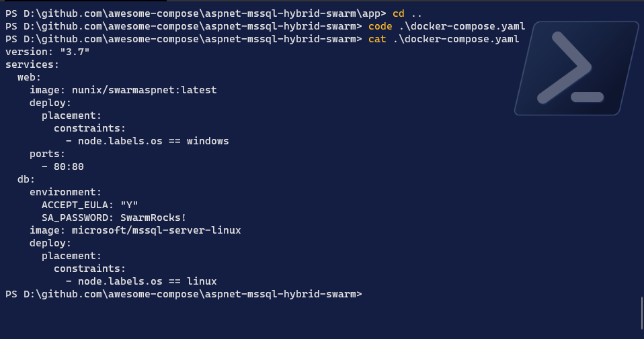Screen dimensions: 644x339
Task: Click the last empty prompt line
Action: pyautogui.click(x=183, y=294)
